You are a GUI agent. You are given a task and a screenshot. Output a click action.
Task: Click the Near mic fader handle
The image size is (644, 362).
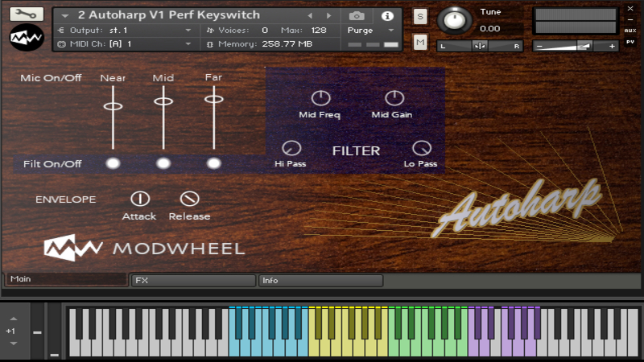pos(113,106)
